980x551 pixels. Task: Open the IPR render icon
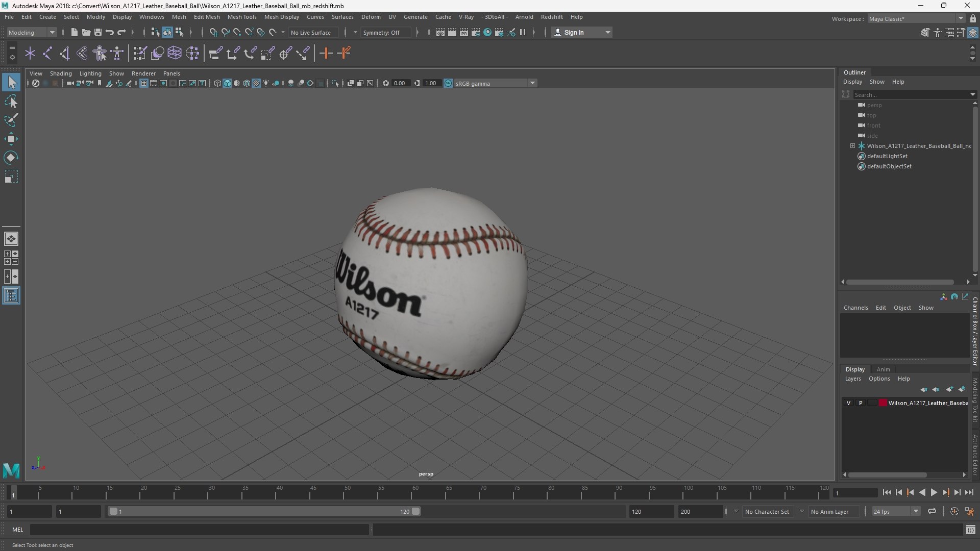pyautogui.click(x=464, y=32)
